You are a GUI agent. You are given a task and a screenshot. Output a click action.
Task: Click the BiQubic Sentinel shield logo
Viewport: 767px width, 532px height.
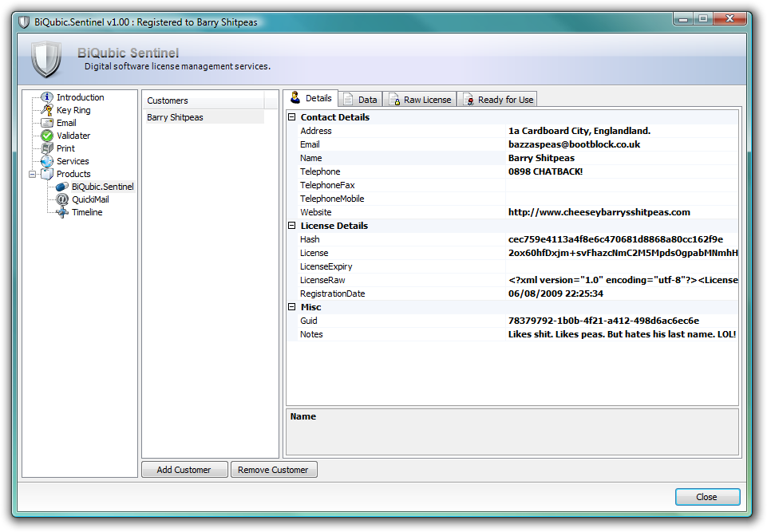[x=46, y=59]
